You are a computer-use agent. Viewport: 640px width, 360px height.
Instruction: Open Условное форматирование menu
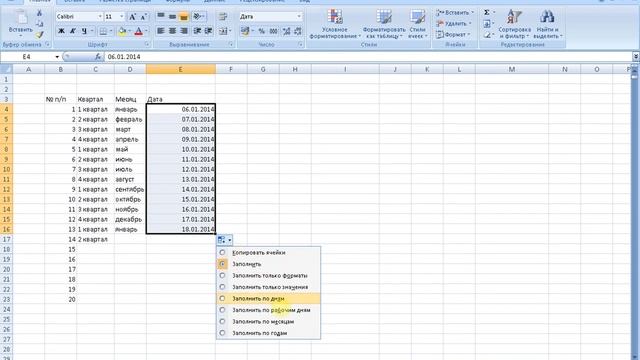(x=335, y=24)
